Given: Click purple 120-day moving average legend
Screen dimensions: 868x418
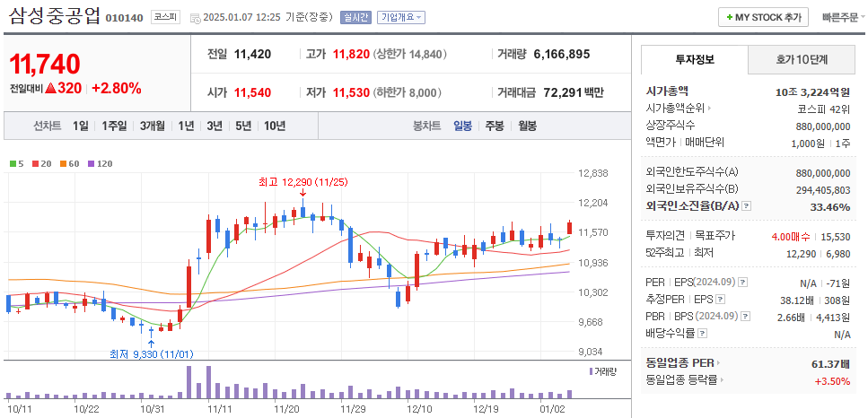Looking at the screenshot, I should point(101,163).
